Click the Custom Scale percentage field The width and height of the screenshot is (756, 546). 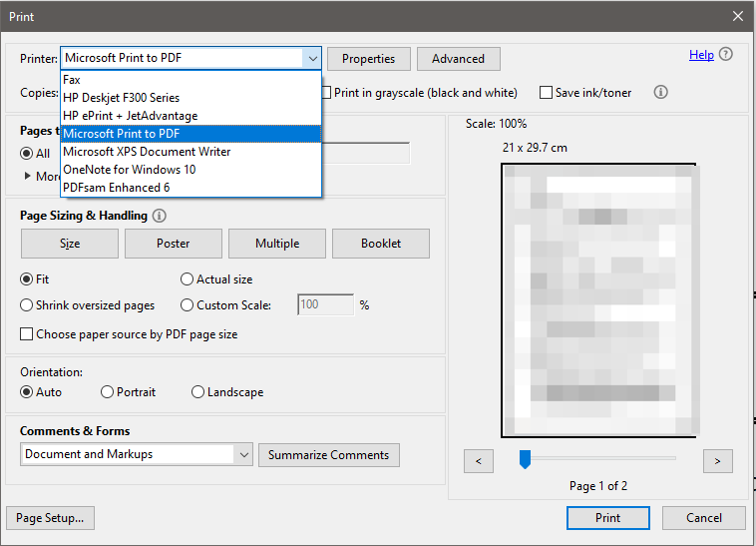326,304
